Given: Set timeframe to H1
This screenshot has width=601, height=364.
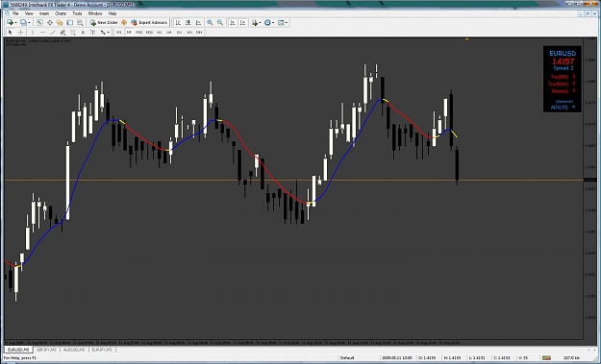Looking at the screenshot, I should (x=159, y=32).
